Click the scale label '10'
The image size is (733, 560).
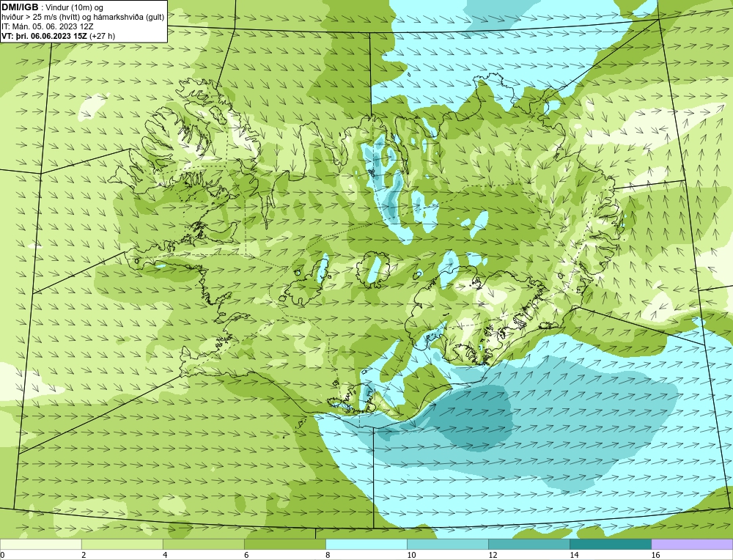click(411, 555)
